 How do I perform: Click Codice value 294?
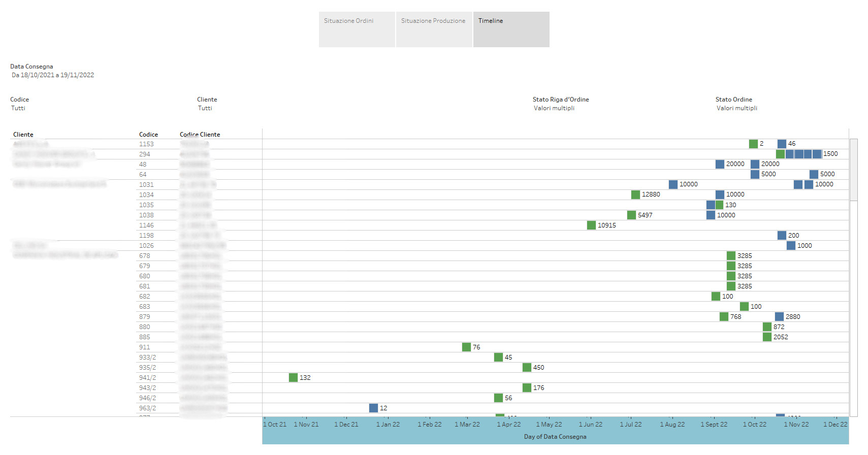pos(145,154)
